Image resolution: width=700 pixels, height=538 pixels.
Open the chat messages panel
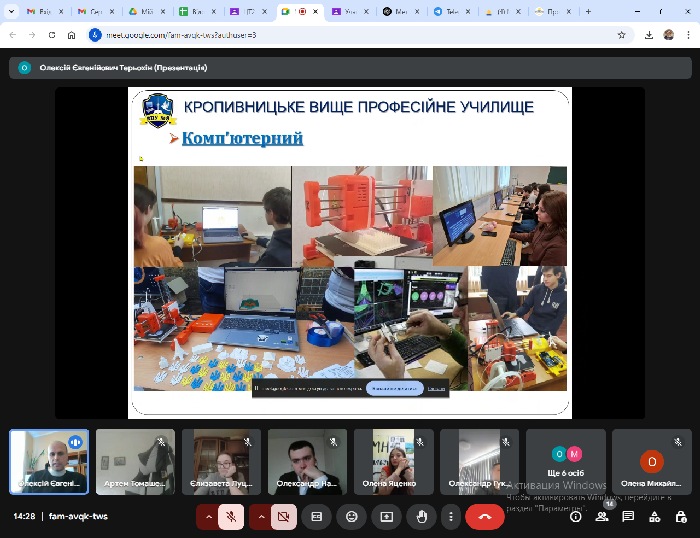click(x=628, y=516)
